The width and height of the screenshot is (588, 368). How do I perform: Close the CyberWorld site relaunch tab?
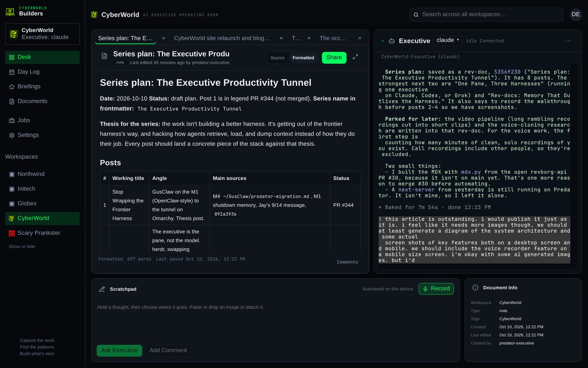click(x=281, y=38)
